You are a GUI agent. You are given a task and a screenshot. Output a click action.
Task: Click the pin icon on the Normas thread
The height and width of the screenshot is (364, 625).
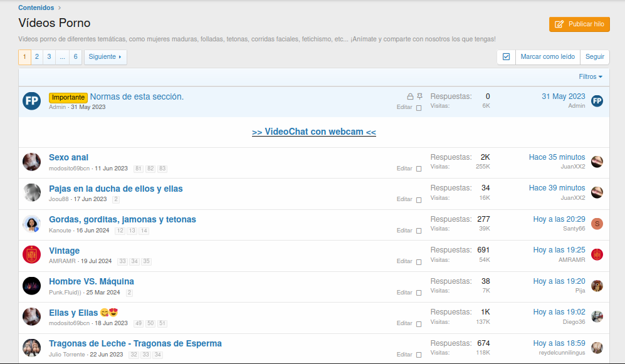[x=420, y=96]
